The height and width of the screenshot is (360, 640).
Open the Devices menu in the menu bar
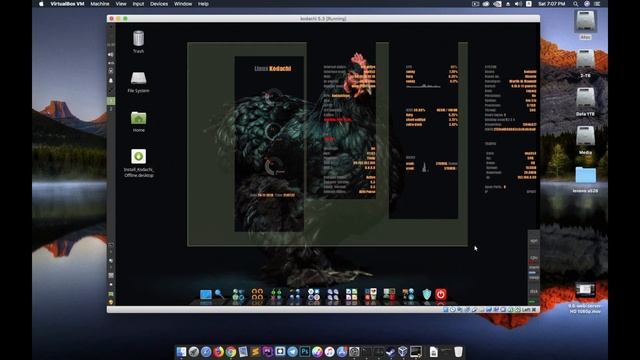coord(159,4)
